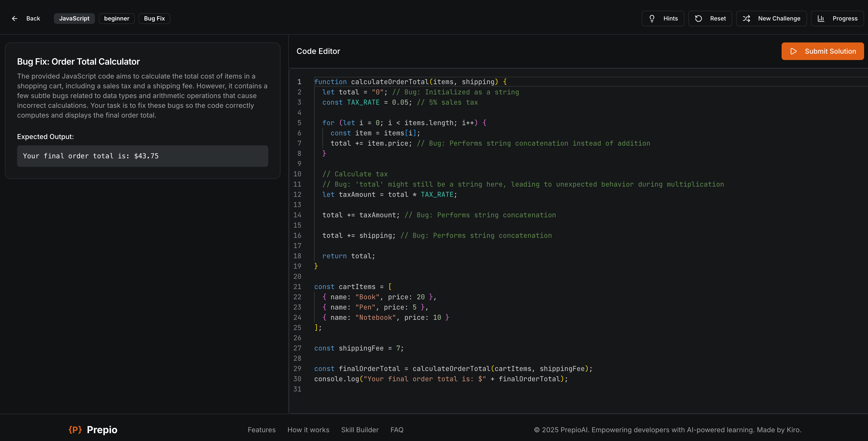Image resolution: width=868 pixels, height=441 pixels.
Task: Select the JavaScript language tag
Action: pyautogui.click(x=74, y=19)
